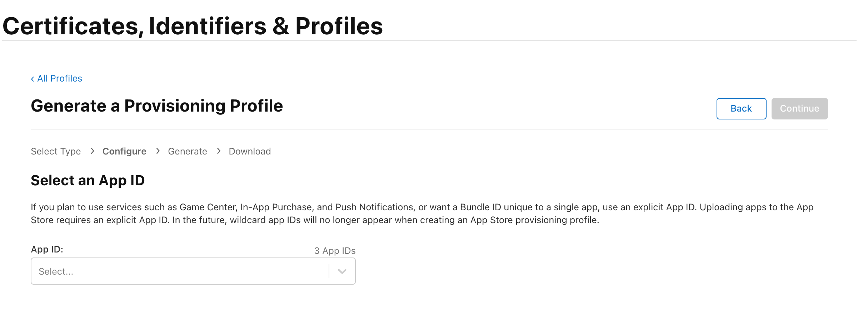Select the Select Type breadcrumb step
The height and width of the screenshot is (324, 868).
[x=56, y=151]
